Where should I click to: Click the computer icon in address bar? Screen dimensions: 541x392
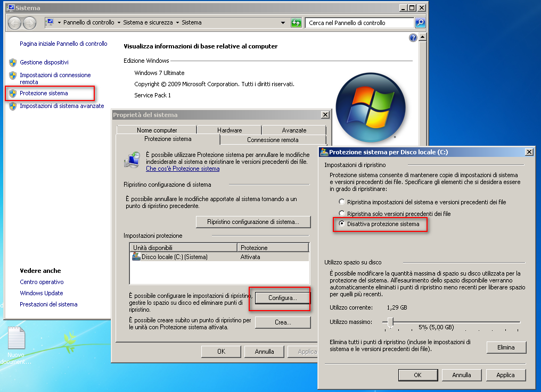[50, 22]
